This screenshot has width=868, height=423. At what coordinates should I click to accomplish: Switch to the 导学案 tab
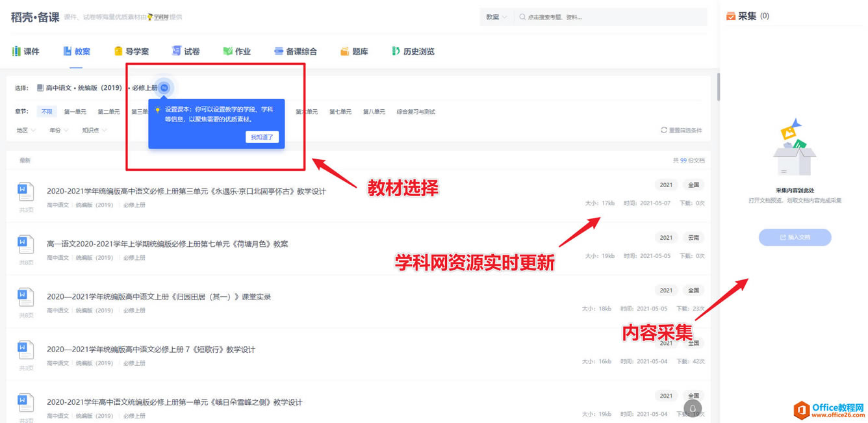coord(132,51)
